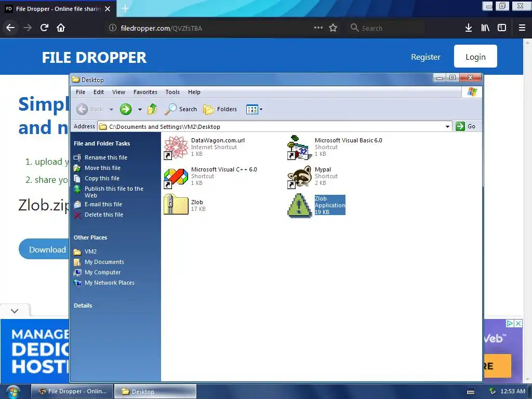The width and height of the screenshot is (532, 399).
Task: Switch to File Dropper taskbar button
Action: click(72, 391)
